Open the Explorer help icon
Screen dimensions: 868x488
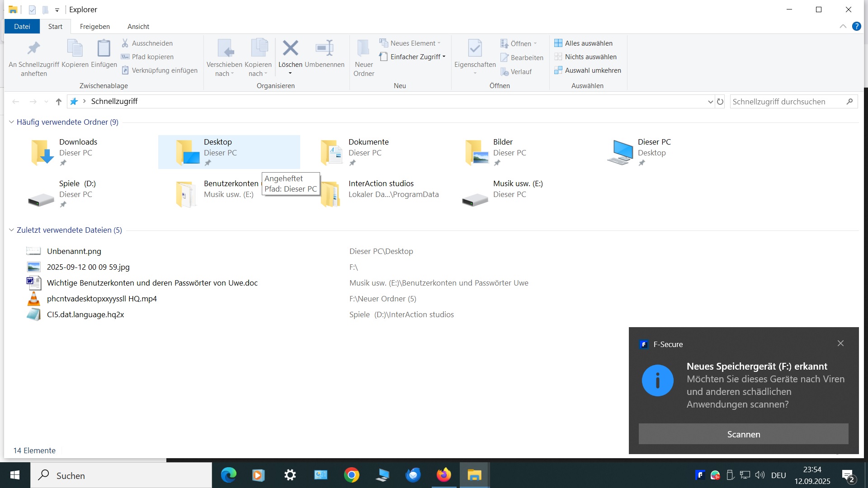(857, 26)
